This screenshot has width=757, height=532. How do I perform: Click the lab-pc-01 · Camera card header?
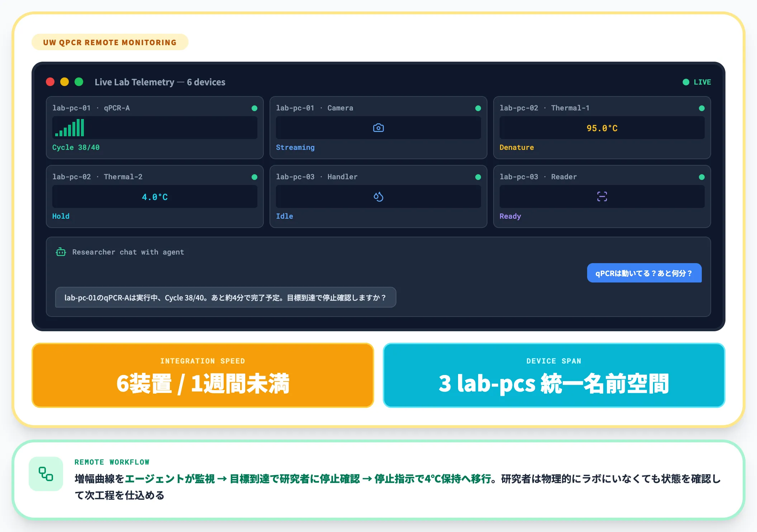click(x=315, y=108)
